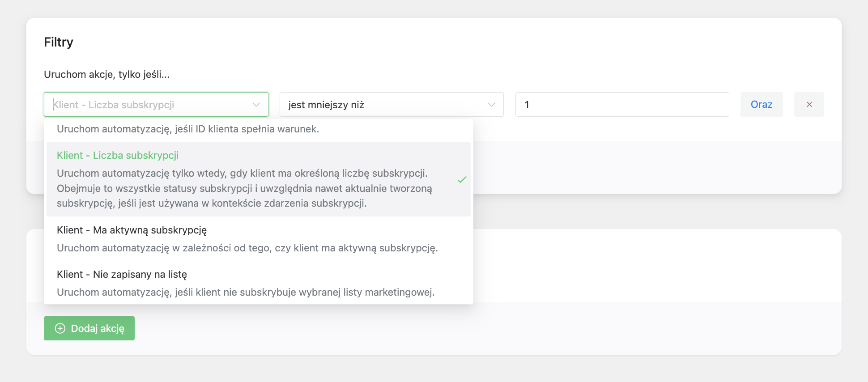Click the description mentioning listy marketingowej
Viewport: 868px width, 382px height.
(246, 292)
